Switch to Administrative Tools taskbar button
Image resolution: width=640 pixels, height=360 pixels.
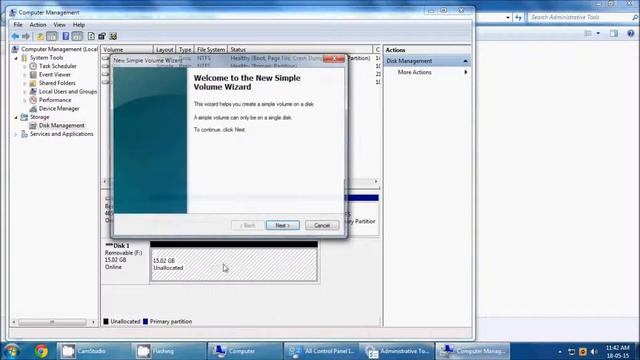(x=397, y=351)
